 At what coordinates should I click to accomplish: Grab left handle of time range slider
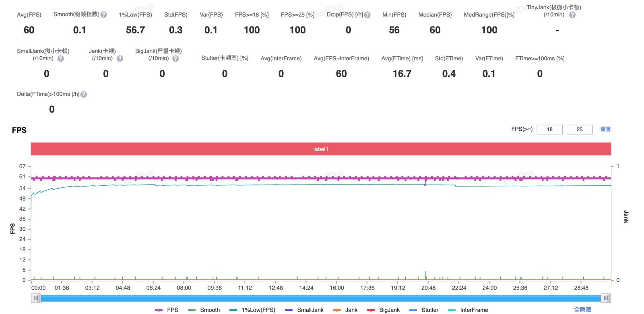coord(36,298)
